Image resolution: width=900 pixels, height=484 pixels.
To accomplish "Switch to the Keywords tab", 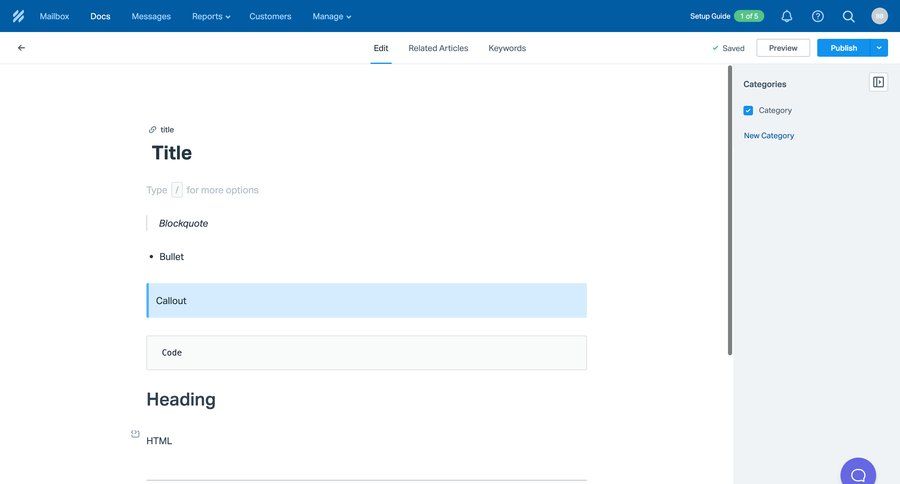I will (x=507, y=48).
